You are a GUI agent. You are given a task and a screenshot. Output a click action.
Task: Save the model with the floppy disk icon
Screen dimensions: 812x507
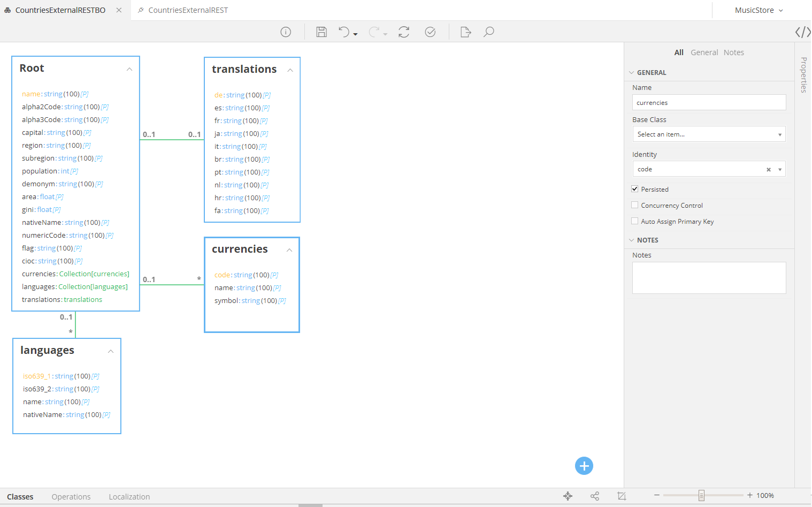[321, 32]
